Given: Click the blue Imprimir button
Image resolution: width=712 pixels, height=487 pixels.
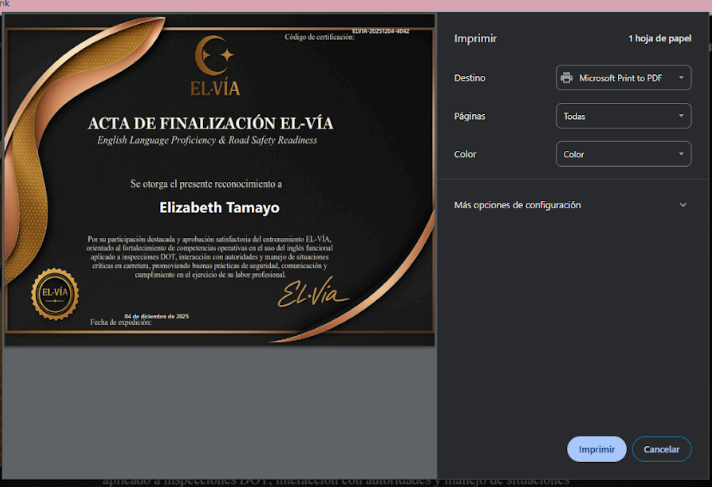Looking at the screenshot, I should 596,449.
